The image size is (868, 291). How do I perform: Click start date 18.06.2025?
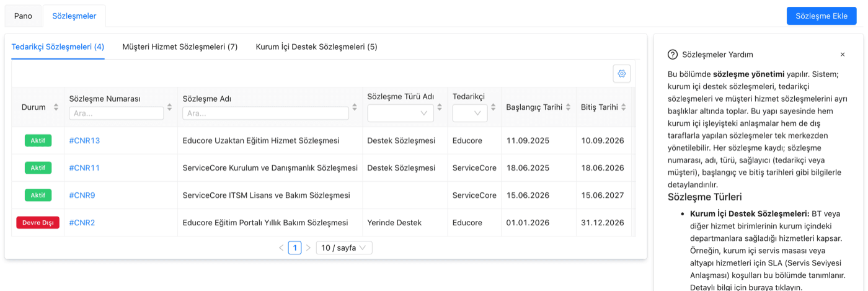[528, 168]
